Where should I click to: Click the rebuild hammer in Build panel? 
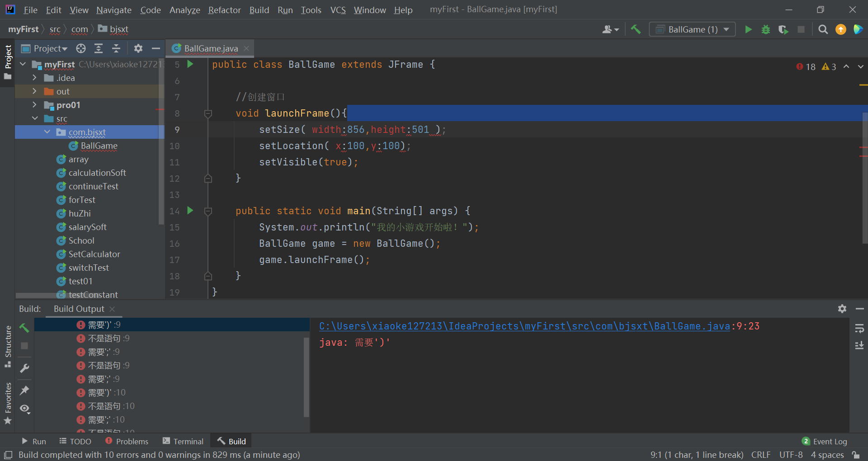coord(24,328)
